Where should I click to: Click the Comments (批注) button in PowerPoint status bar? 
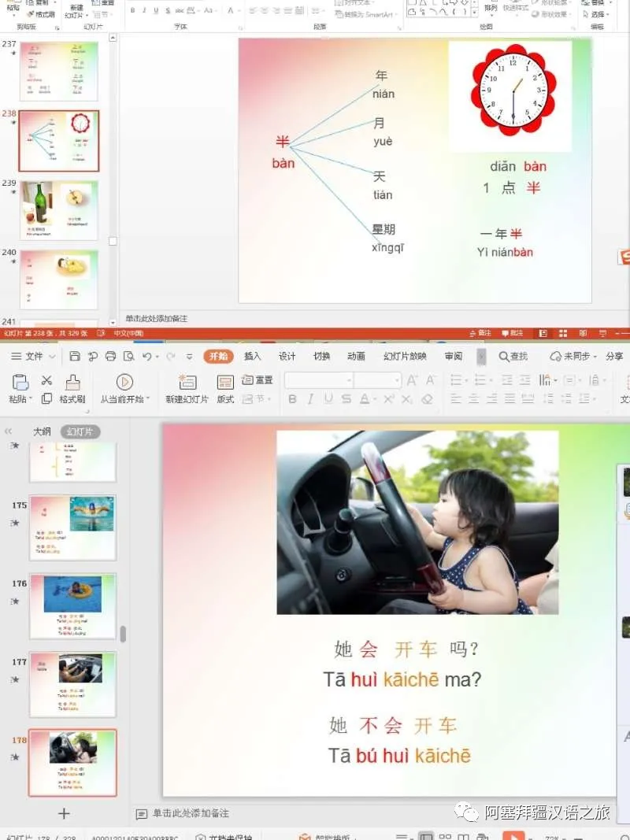pos(512,333)
